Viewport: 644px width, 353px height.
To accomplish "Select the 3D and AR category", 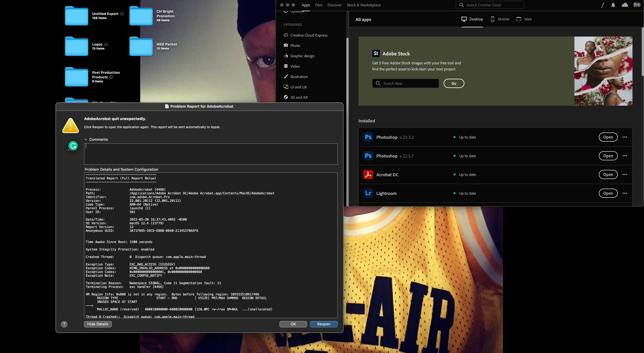I will pos(299,97).
